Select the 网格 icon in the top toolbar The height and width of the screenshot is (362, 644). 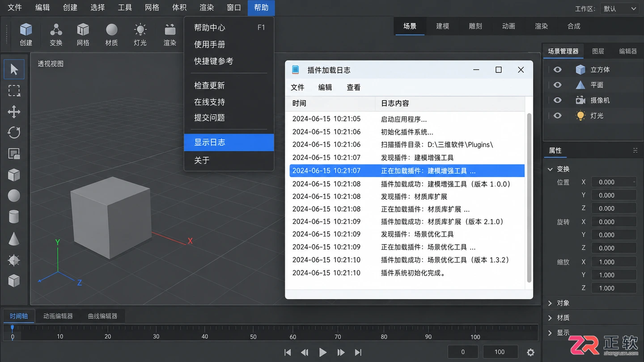(83, 30)
